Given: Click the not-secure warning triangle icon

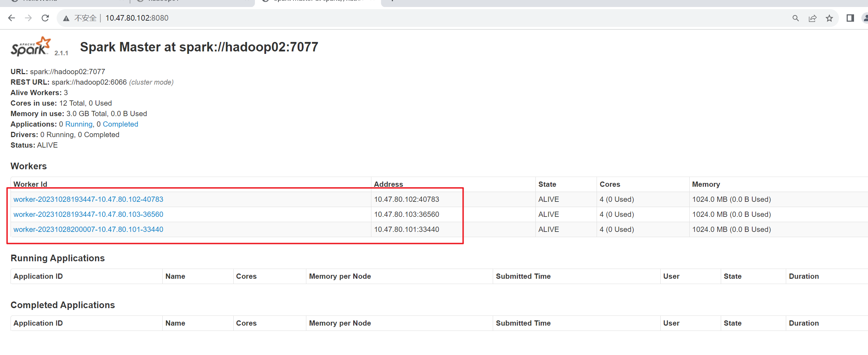Looking at the screenshot, I should tap(66, 19).
